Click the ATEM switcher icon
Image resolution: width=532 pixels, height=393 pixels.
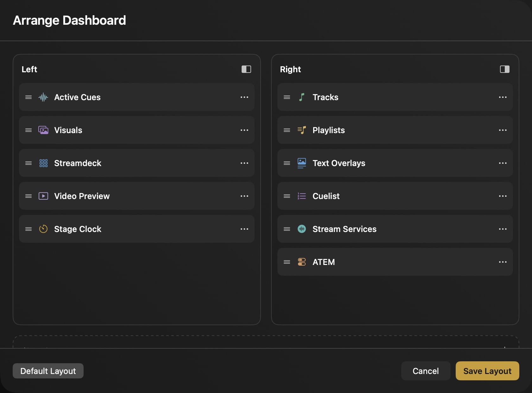(x=302, y=262)
